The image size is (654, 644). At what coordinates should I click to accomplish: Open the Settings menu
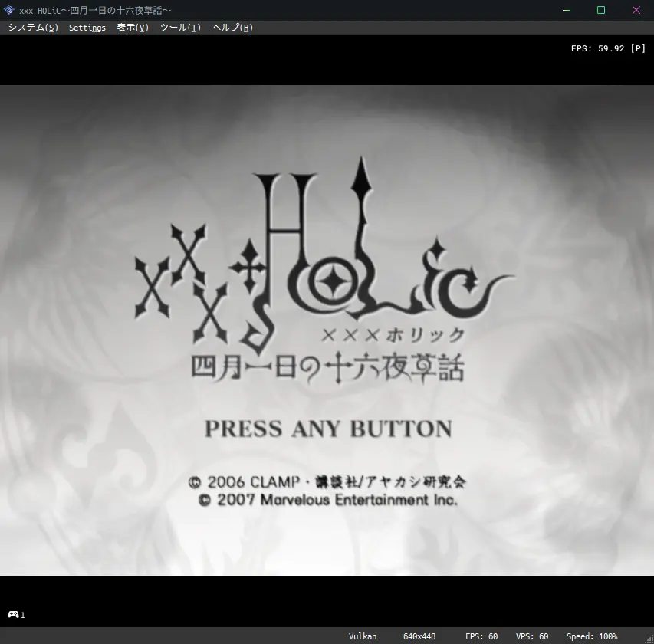pyautogui.click(x=87, y=28)
